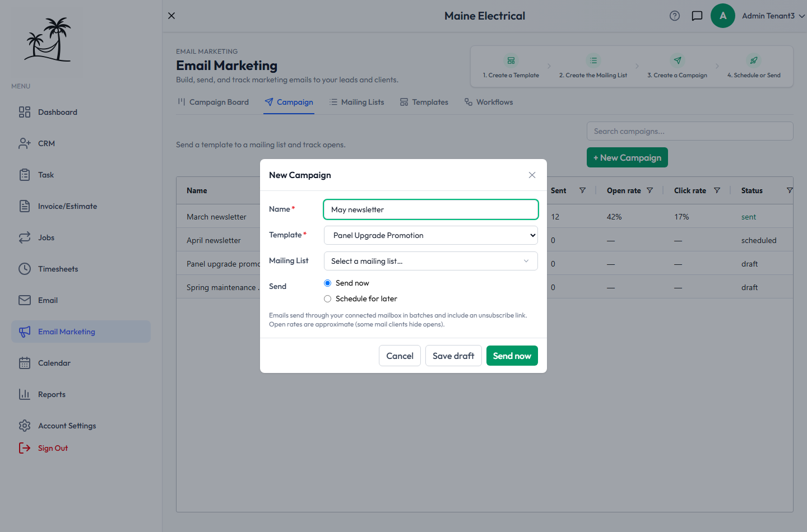Open the chat messages icon in header
The height and width of the screenshot is (532, 807).
tap(697, 16)
